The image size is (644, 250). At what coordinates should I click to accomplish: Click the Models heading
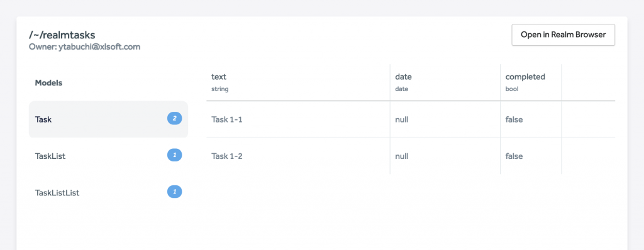click(48, 83)
